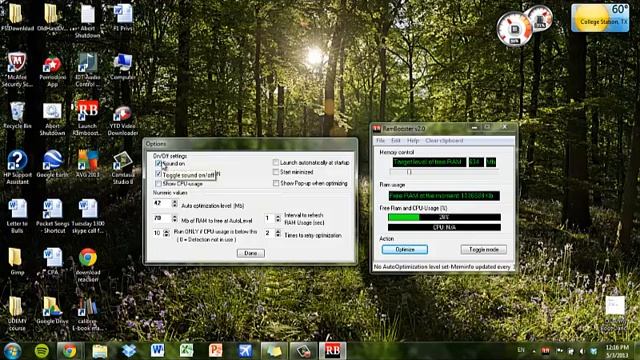Click the Mb of RAM to free field
640x360 pixels.
pyautogui.click(x=162, y=218)
